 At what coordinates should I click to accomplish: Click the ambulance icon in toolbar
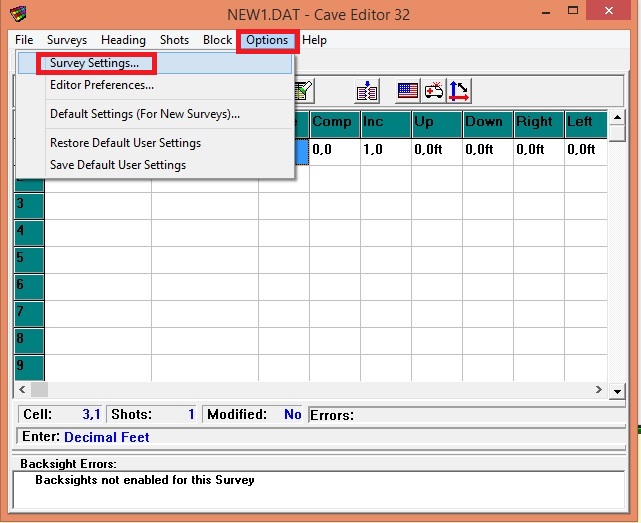point(433,91)
